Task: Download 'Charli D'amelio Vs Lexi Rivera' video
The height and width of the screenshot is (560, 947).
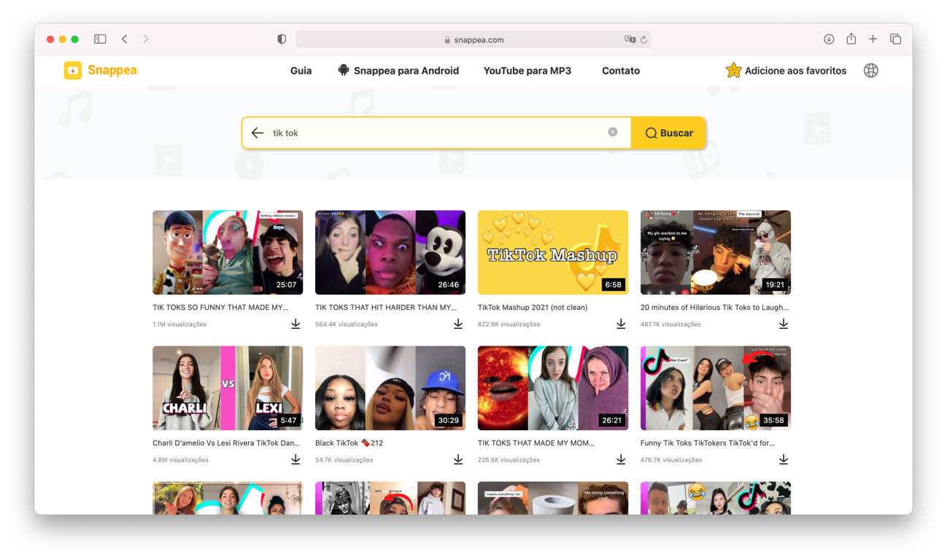Action: pyautogui.click(x=295, y=459)
